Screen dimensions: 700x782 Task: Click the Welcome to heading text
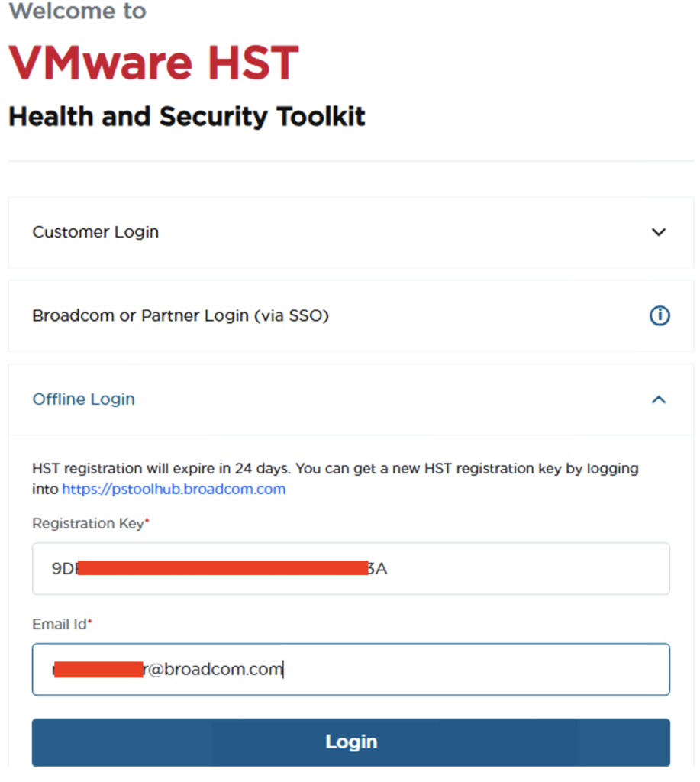pos(77,11)
